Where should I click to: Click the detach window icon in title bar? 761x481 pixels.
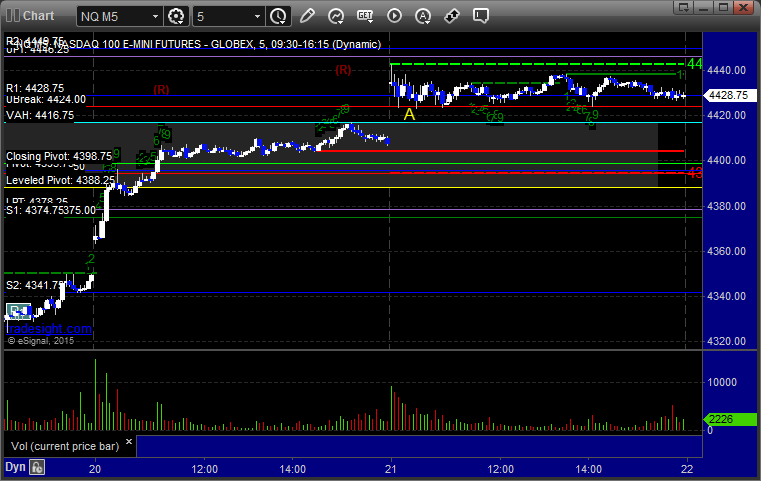[684, 7]
